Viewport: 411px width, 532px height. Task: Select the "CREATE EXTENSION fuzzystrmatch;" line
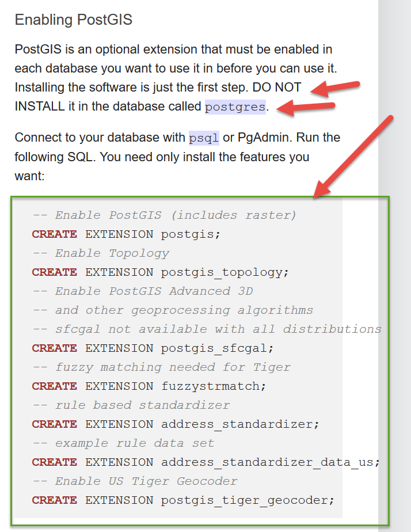tap(149, 386)
